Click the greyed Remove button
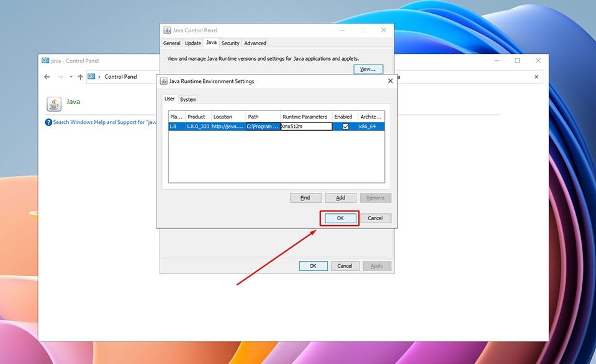The width and height of the screenshot is (596, 364). tap(375, 198)
